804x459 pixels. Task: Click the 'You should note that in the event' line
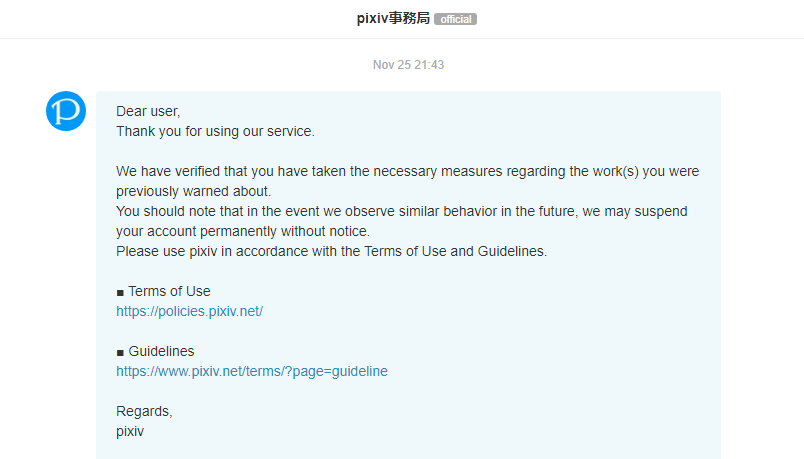401,211
